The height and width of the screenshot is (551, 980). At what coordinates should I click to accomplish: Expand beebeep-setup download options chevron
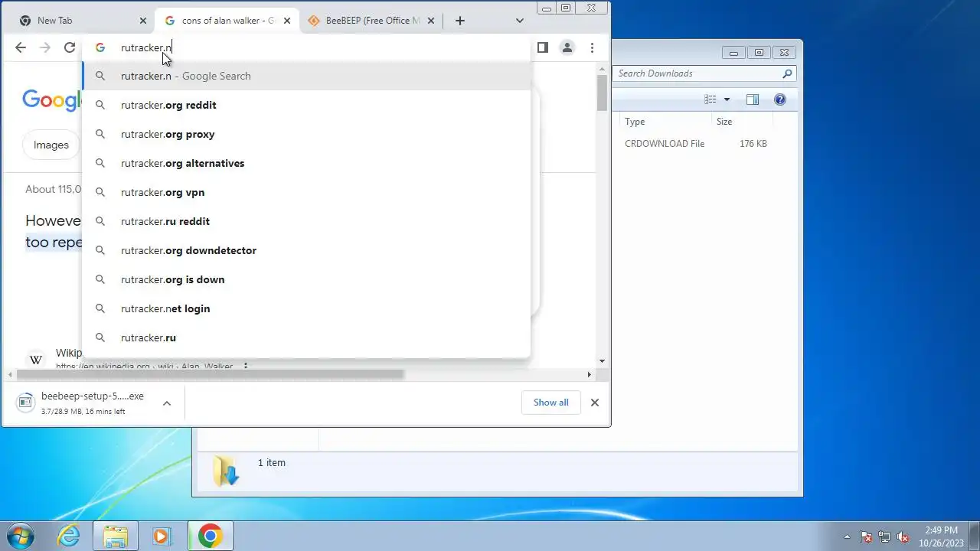[166, 403]
